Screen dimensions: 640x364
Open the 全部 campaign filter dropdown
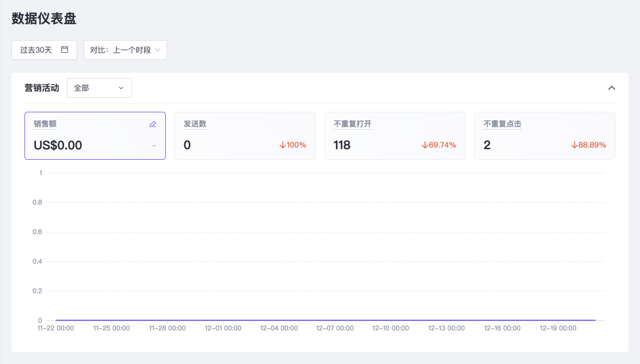coord(99,88)
